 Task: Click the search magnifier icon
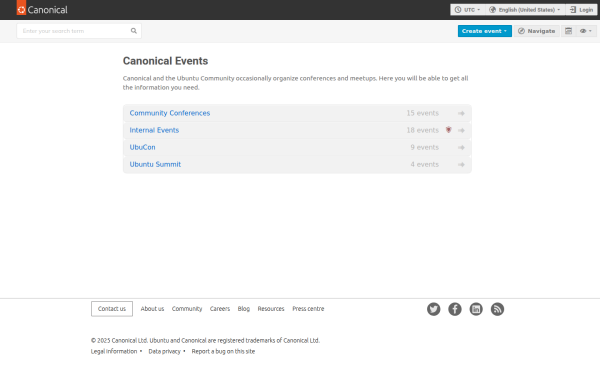point(134,31)
